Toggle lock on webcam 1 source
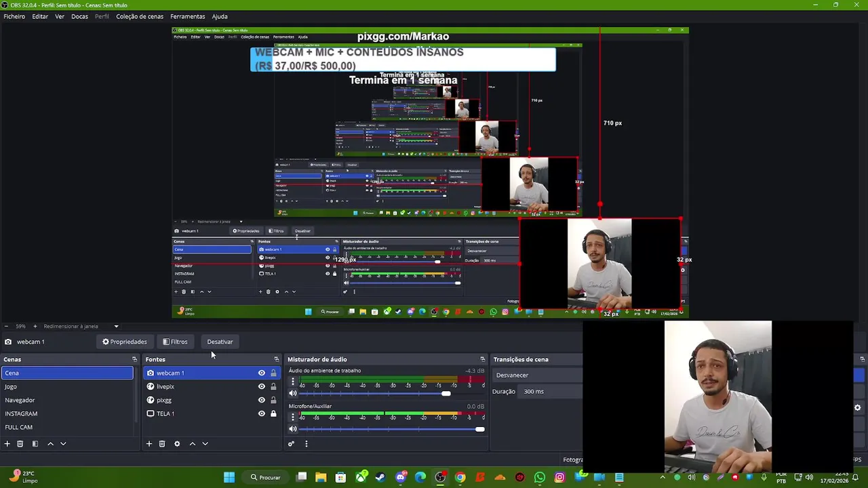Screen dimensions: 868x488 click(x=273, y=373)
